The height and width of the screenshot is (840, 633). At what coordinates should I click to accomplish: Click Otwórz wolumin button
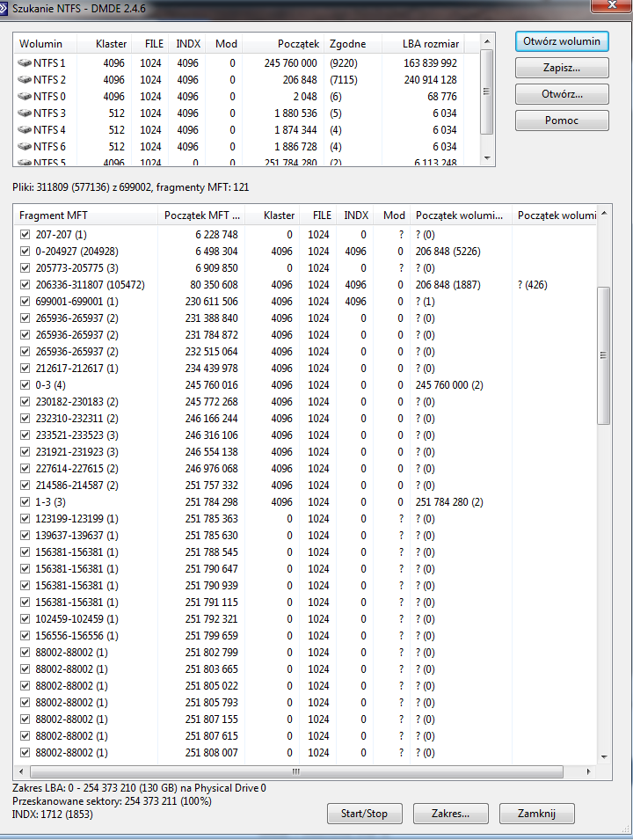562,41
